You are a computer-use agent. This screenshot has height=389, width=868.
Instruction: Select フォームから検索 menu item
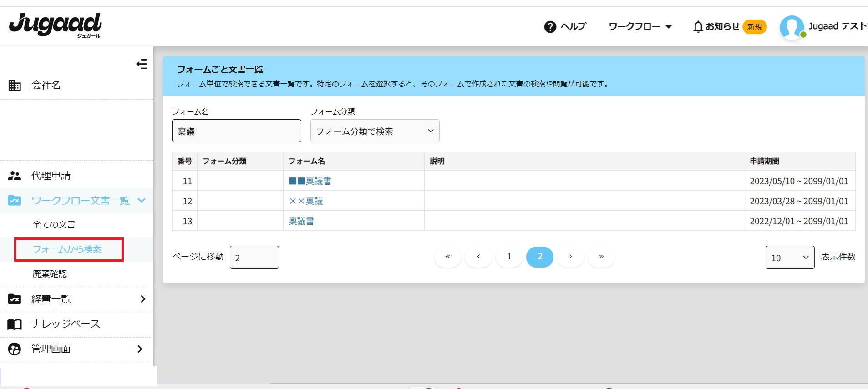(x=67, y=249)
